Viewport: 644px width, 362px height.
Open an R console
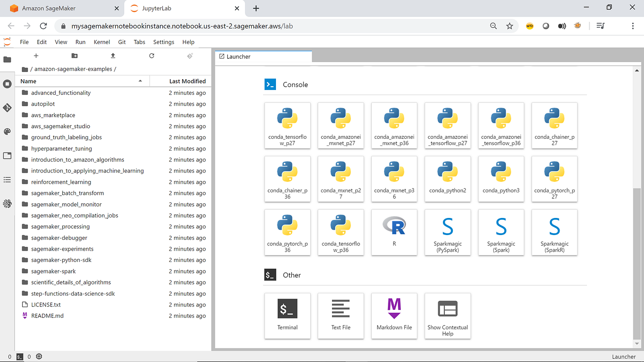coord(394,233)
